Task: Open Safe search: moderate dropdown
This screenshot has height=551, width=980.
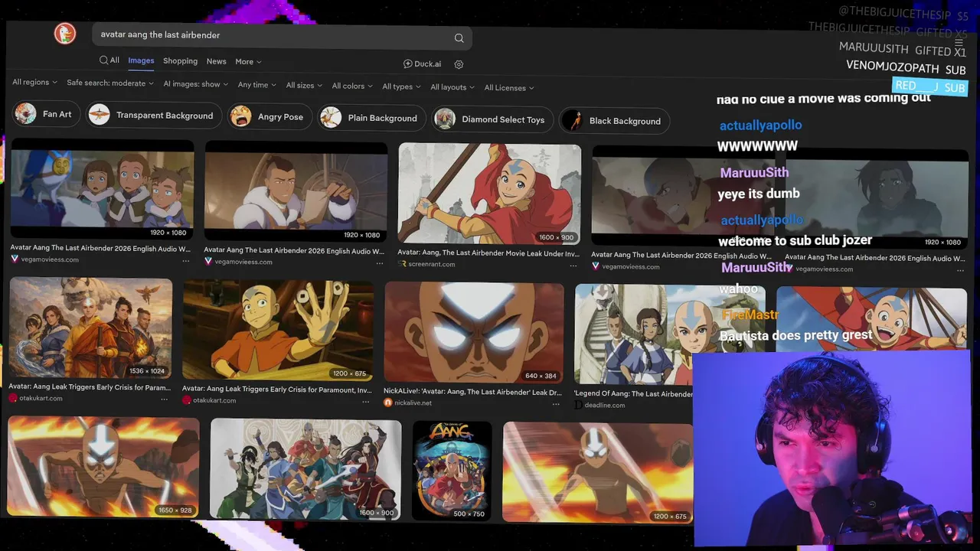Action: (x=109, y=83)
